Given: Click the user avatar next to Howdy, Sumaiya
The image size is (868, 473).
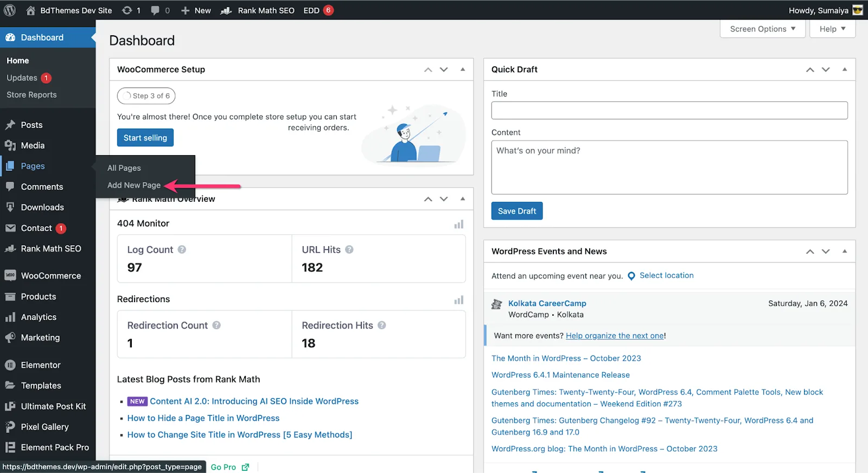Looking at the screenshot, I should (x=858, y=10).
